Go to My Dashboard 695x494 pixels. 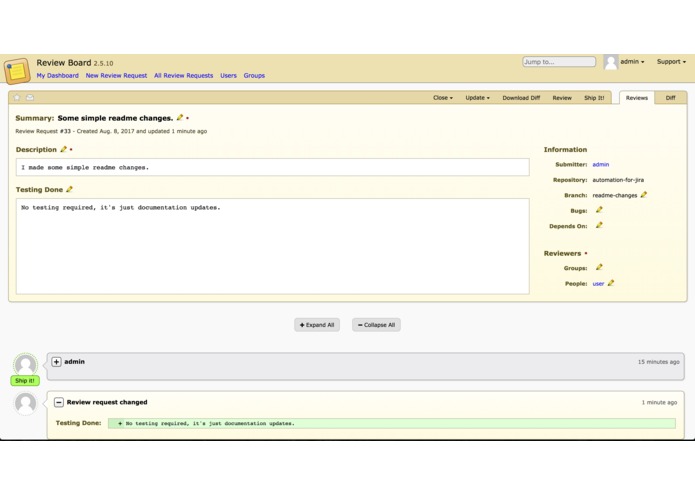(58, 76)
